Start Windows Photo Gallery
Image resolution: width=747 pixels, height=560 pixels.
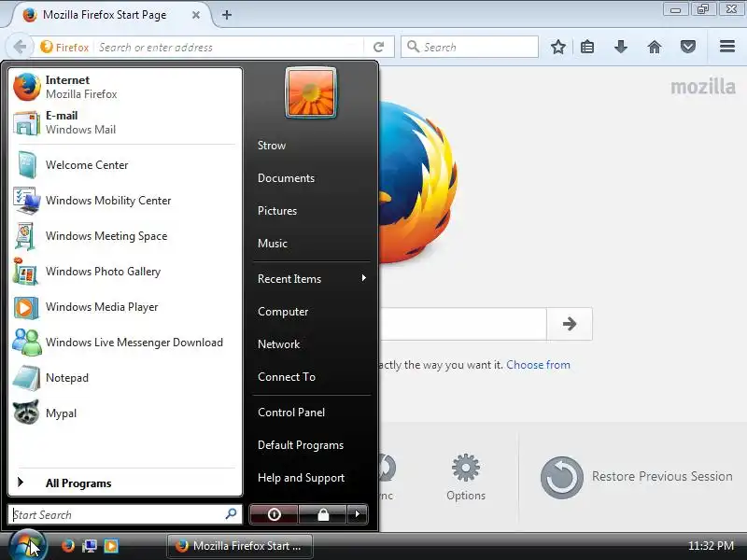tap(125, 272)
